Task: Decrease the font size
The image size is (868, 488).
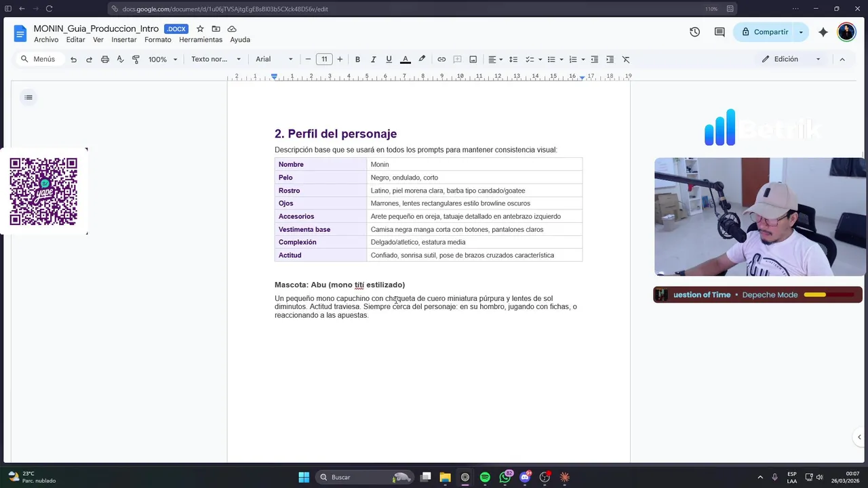Action: (x=308, y=60)
